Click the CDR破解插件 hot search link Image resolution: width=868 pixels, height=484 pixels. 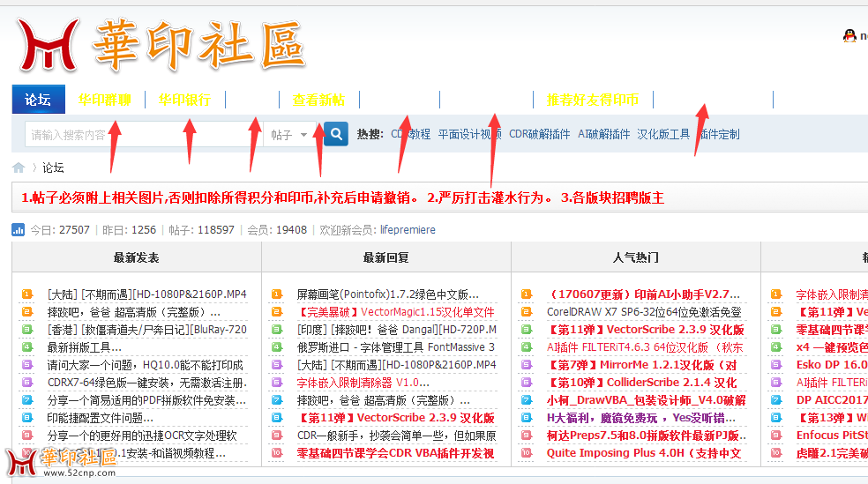(x=540, y=134)
